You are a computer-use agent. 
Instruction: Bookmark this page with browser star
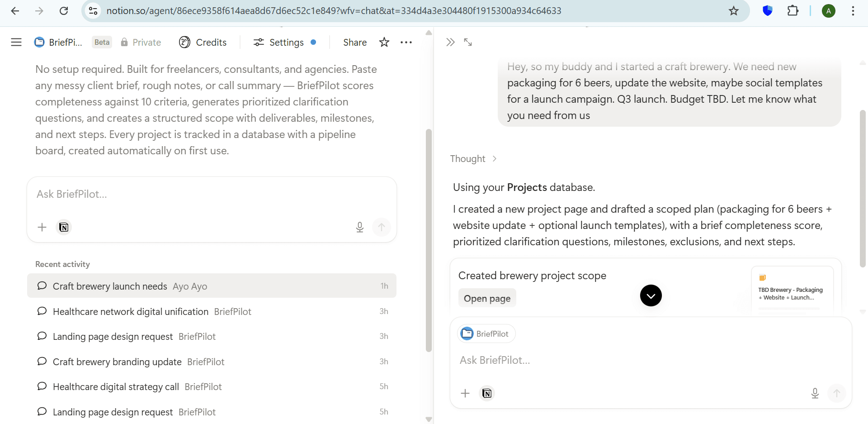(733, 11)
